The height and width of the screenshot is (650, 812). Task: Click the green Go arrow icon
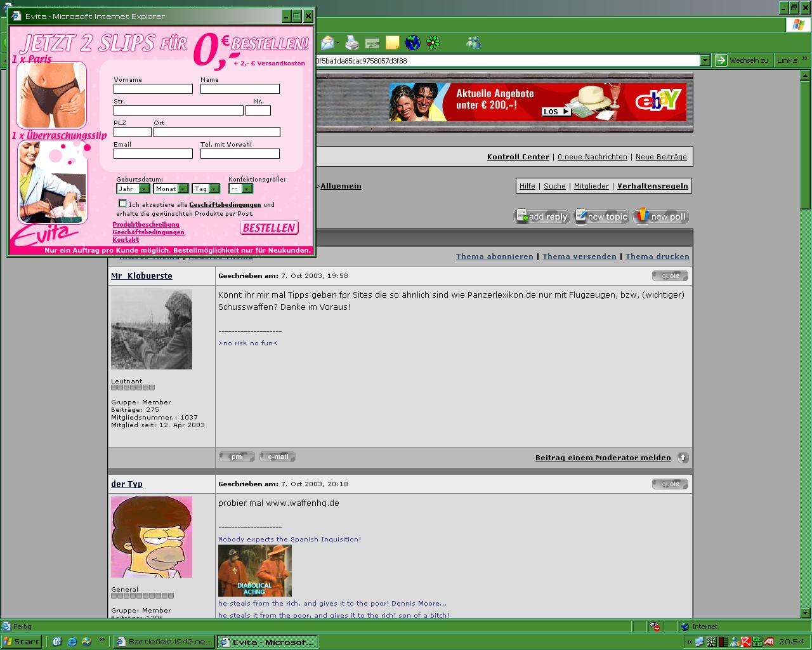coord(721,60)
